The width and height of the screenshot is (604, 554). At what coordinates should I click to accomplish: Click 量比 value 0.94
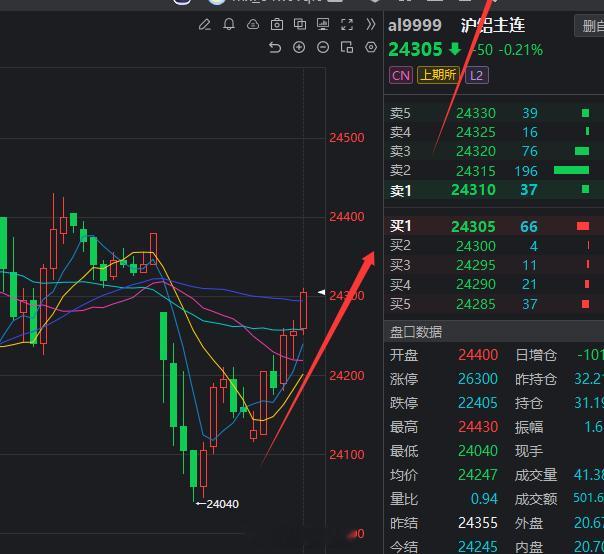pos(485,499)
